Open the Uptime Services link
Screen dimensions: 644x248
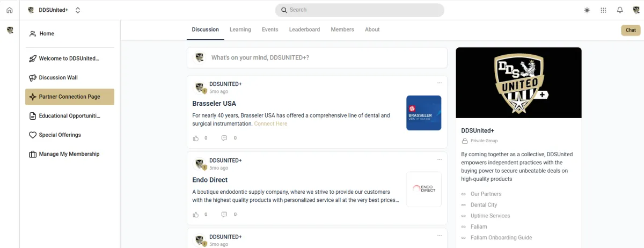(x=490, y=216)
